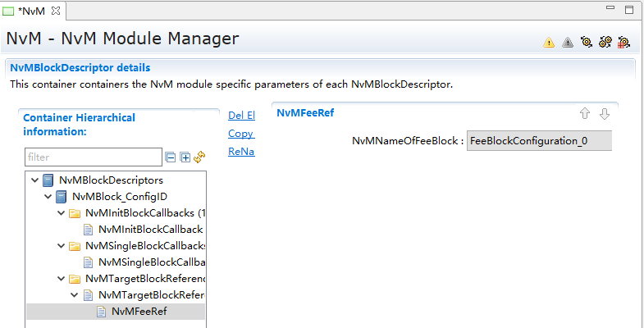Click the NvMFeeRef section heading
Screen dimensions: 644x328
coord(305,113)
